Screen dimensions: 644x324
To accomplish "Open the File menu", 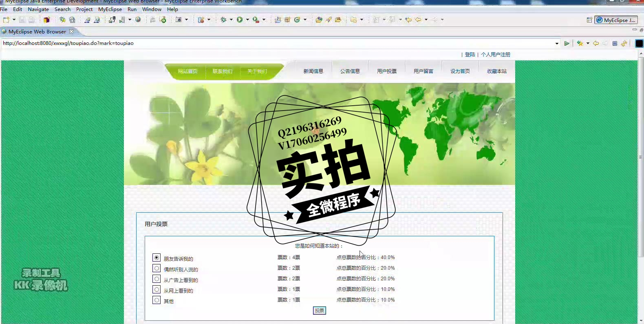I will 4,9.
